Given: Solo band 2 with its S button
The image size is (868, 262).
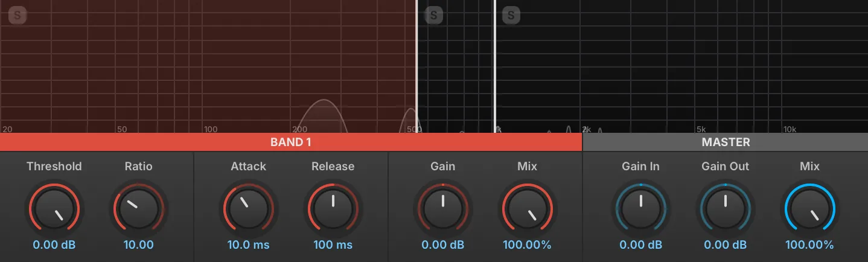Looking at the screenshot, I should pos(434,15).
